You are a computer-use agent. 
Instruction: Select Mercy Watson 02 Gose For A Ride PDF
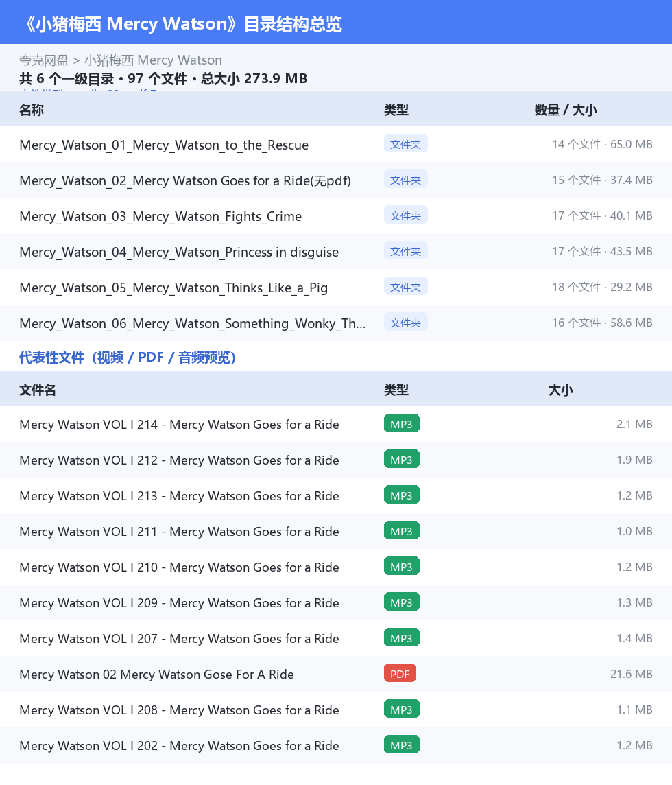[156, 675]
